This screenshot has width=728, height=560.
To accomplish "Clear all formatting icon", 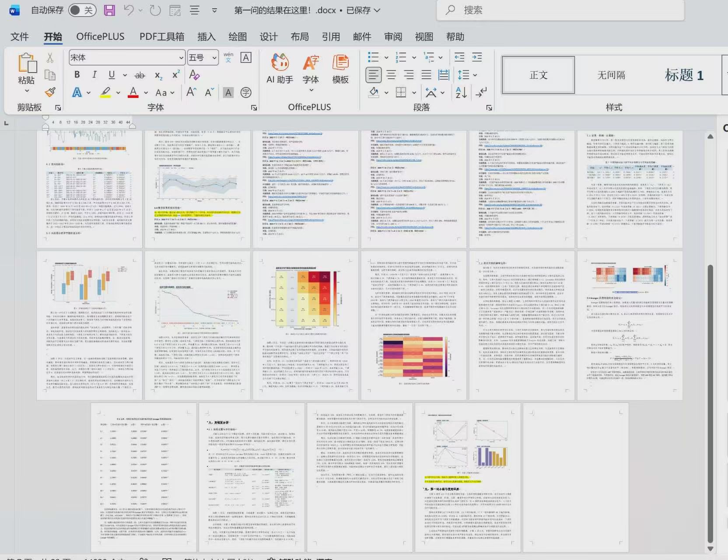I will coord(194,75).
